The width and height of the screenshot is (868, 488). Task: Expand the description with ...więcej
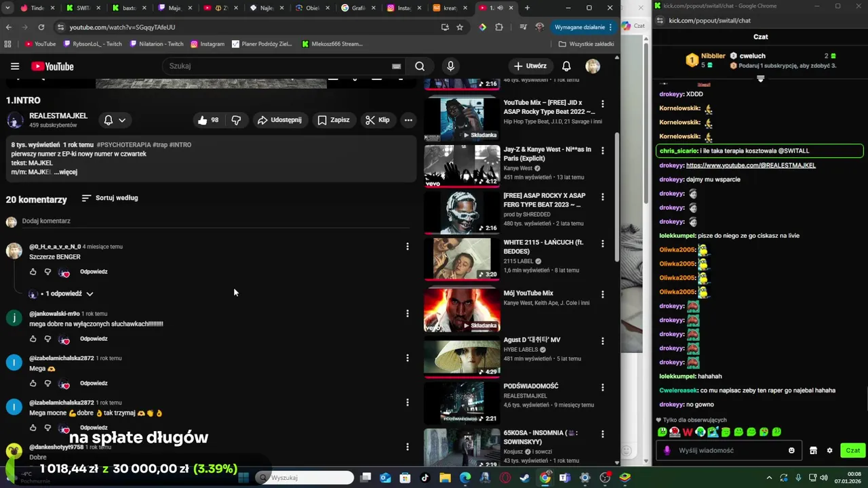[x=66, y=172]
